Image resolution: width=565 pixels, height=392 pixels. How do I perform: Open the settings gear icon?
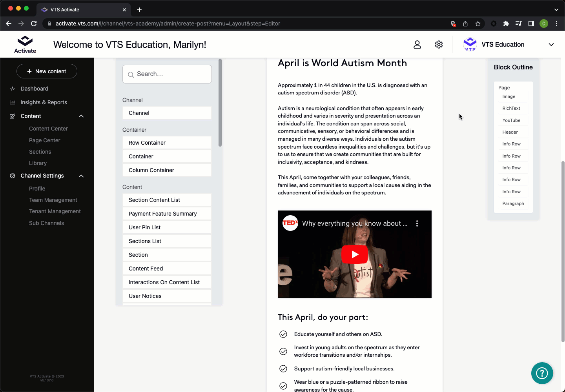click(x=439, y=45)
